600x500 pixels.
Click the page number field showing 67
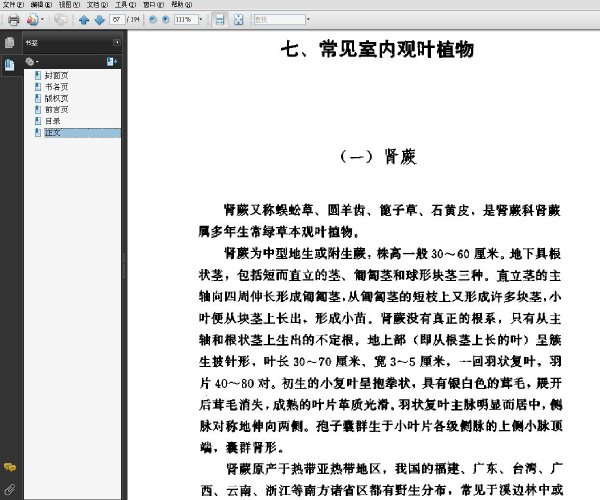[x=117, y=20]
